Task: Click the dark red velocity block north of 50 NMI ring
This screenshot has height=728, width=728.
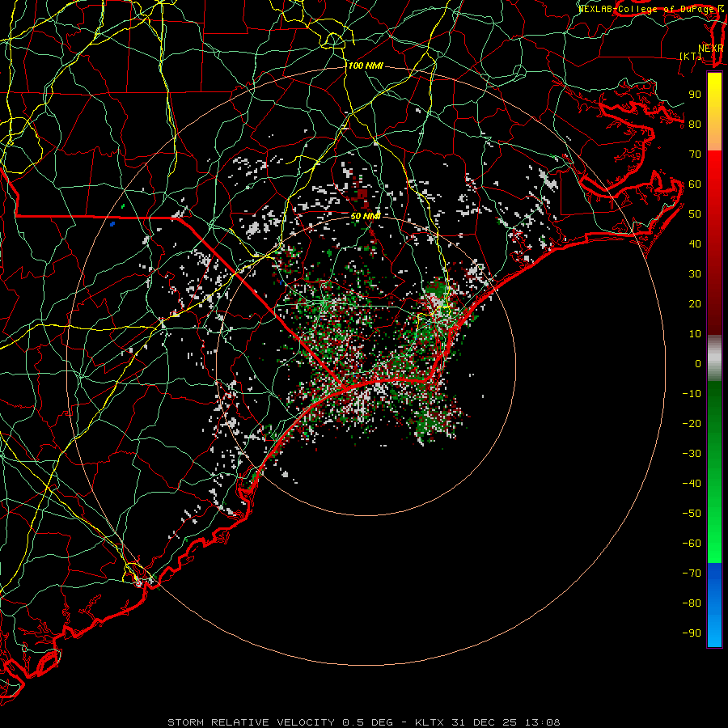Action: pyautogui.click(x=362, y=194)
